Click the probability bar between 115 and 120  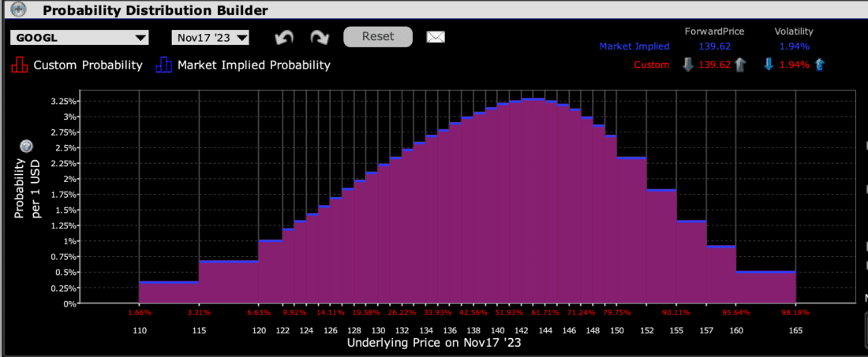click(x=229, y=282)
